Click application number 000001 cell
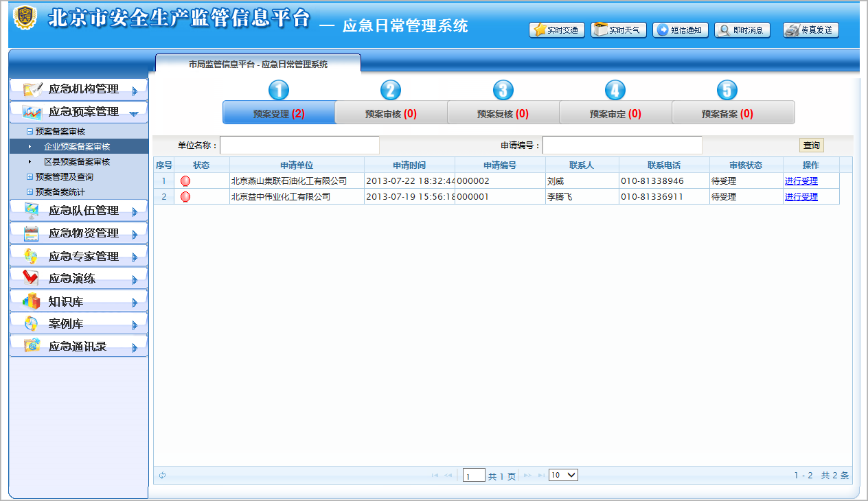This screenshot has width=868, height=501. click(x=500, y=197)
